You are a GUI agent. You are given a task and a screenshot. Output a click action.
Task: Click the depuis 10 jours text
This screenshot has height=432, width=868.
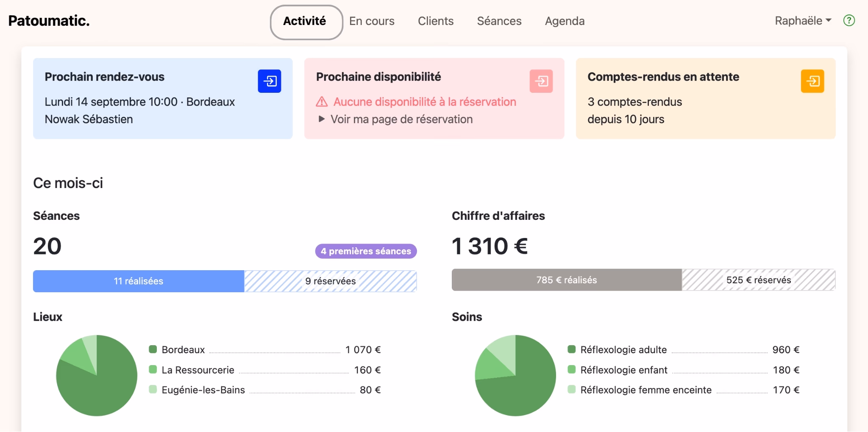626,119
